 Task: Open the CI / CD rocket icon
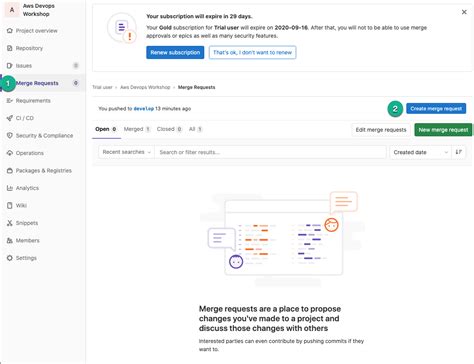click(10, 118)
